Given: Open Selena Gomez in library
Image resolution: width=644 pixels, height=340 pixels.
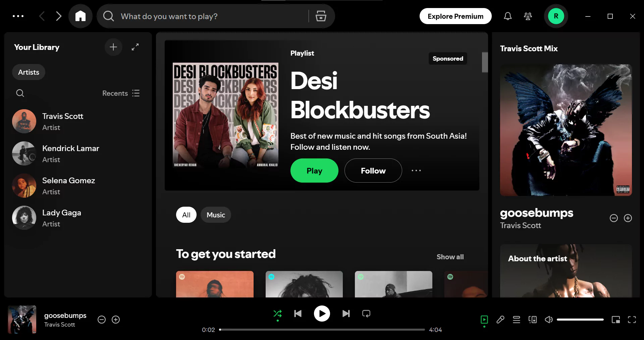Looking at the screenshot, I should click(x=78, y=186).
